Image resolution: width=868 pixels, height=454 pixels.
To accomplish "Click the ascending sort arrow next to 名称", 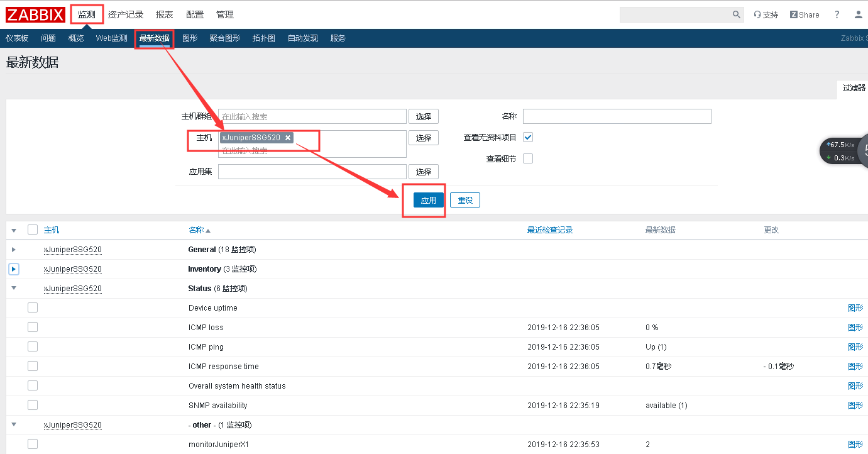I will pyautogui.click(x=207, y=230).
